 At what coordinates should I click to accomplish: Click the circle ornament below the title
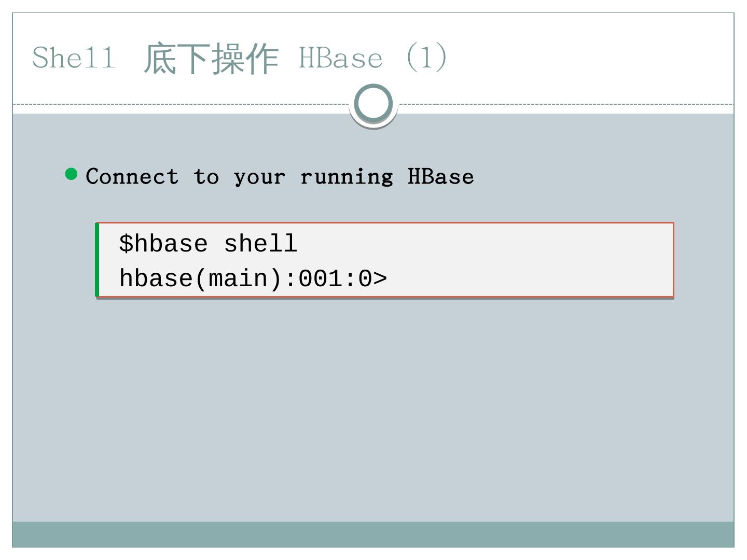(374, 104)
